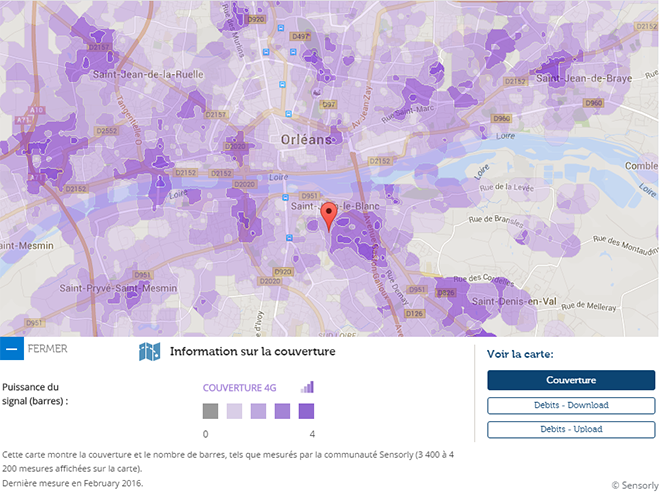This screenshot has width=660, height=501.
Task: Click the A10 motorway shield
Action: [36, 110]
